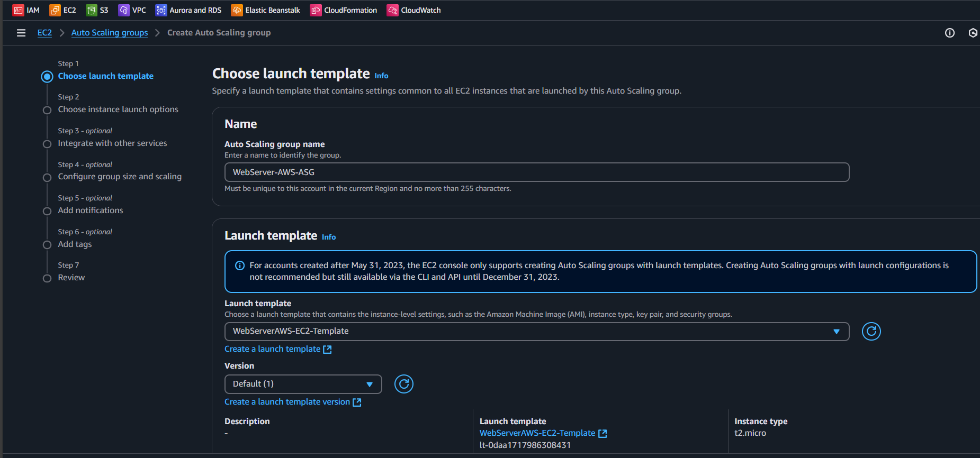Click Create a launch template link

272,349
